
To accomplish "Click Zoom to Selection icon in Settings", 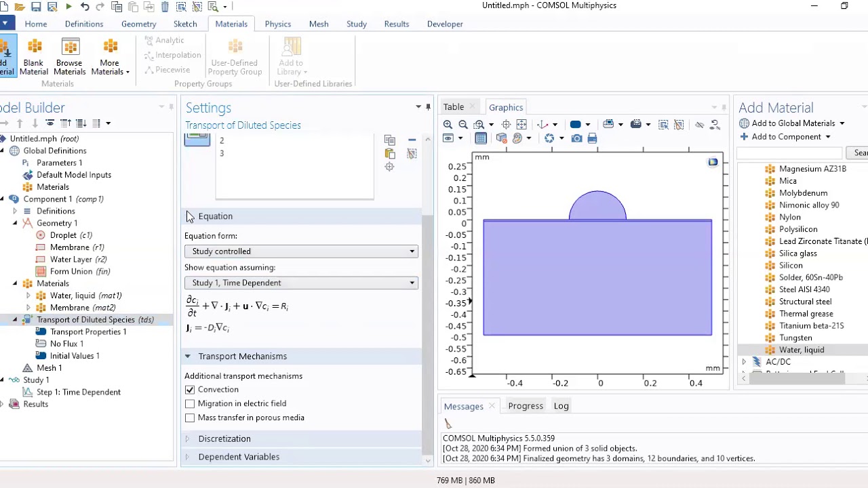I will [389, 167].
